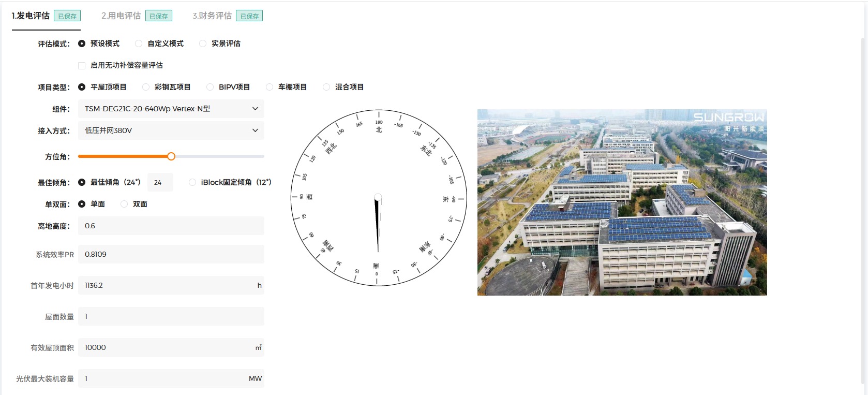
Task: Open the 组件 module dropdown
Action: tap(171, 109)
